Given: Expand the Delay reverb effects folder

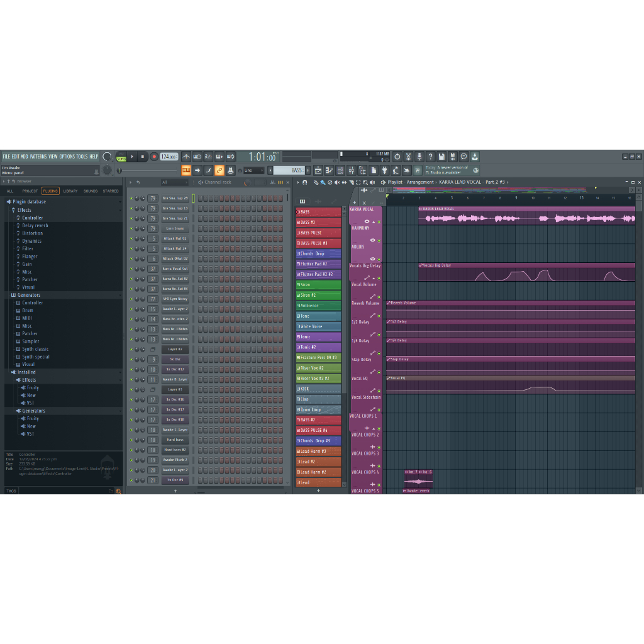Looking at the screenshot, I should 35,226.
